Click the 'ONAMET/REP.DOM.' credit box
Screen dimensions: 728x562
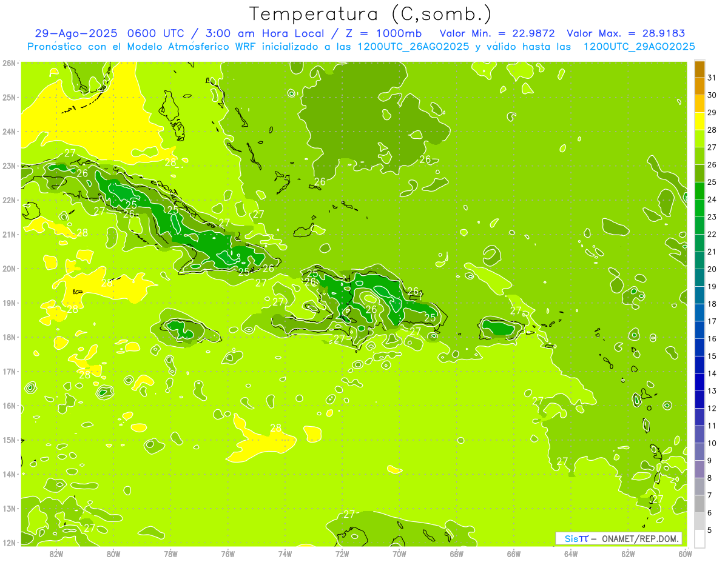[x=619, y=538]
